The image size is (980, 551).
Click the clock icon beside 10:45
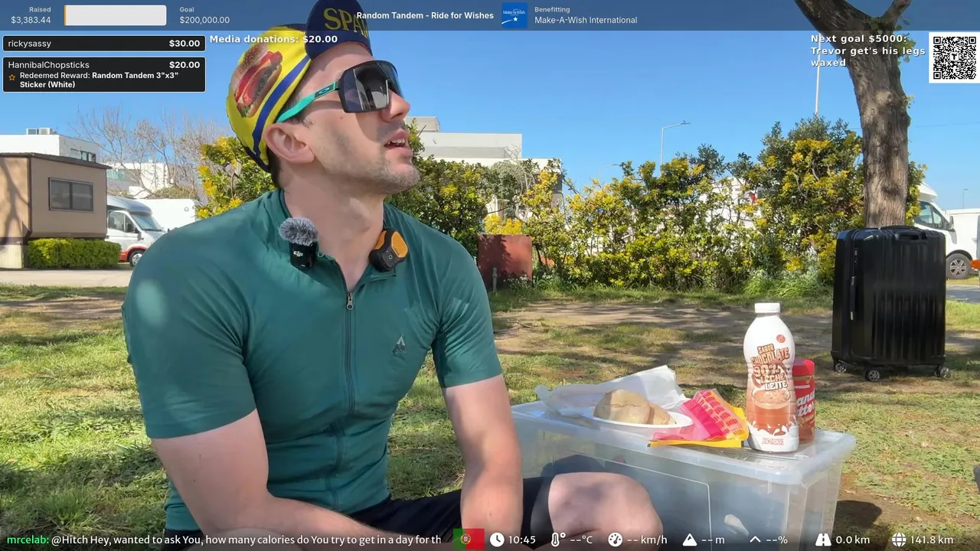497,540
